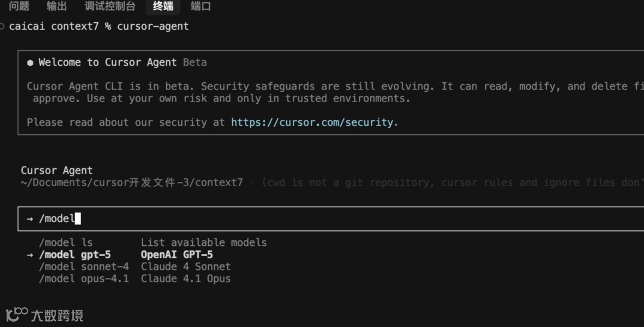Click the arrow prompt icon in input box
This screenshot has height=327, width=644.
pyautogui.click(x=30, y=219)
